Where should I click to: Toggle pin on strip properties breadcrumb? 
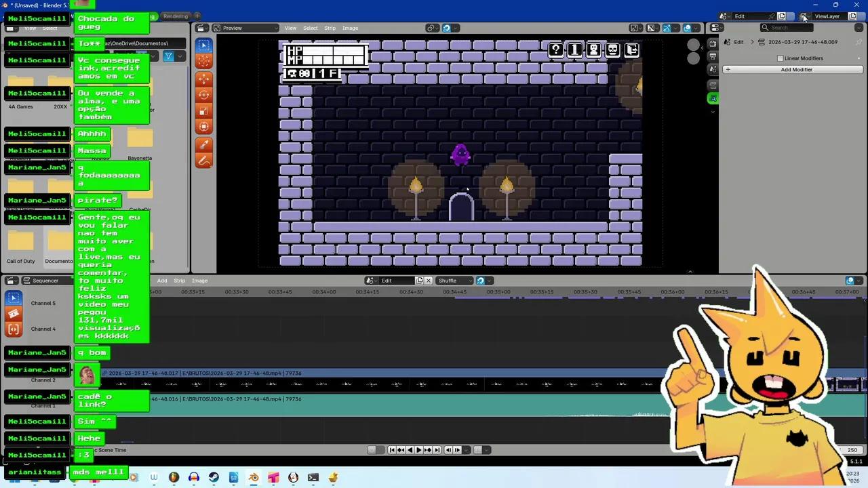point(858,42)
